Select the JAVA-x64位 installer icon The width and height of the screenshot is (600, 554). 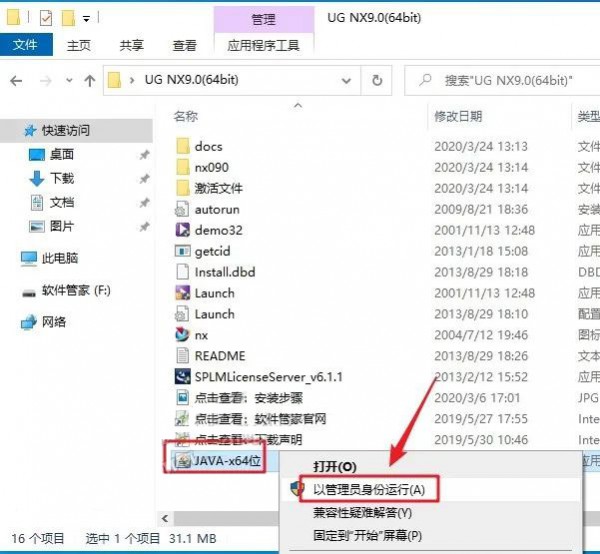pos(183,461)
